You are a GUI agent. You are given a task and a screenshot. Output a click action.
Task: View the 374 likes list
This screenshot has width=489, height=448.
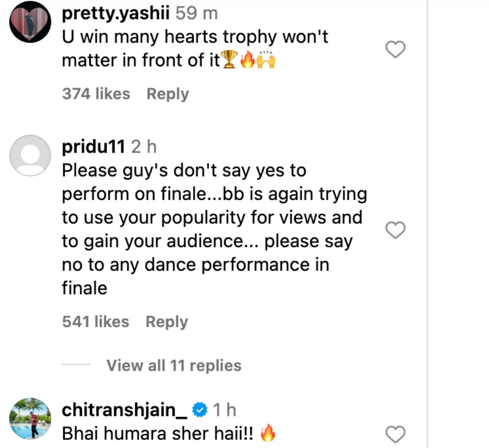[96, 94]
